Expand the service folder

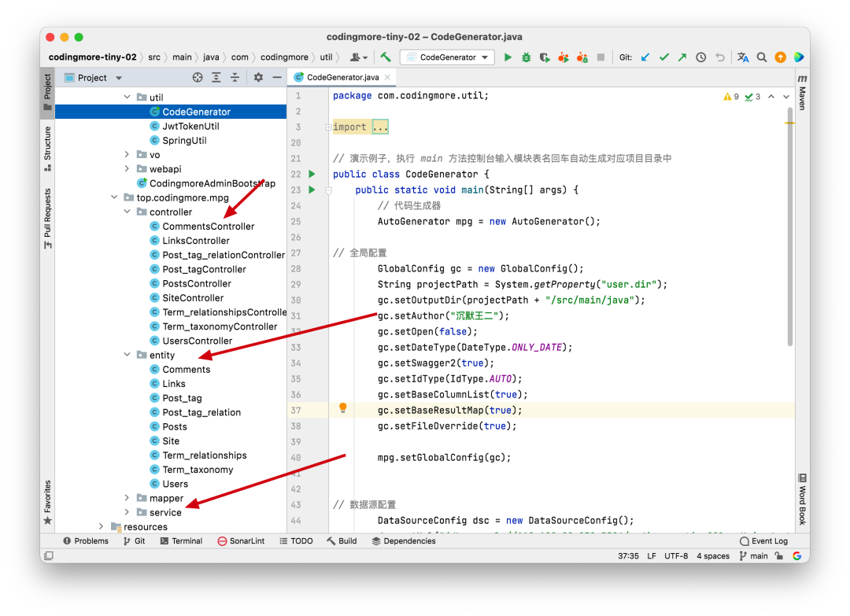(127, 511)
